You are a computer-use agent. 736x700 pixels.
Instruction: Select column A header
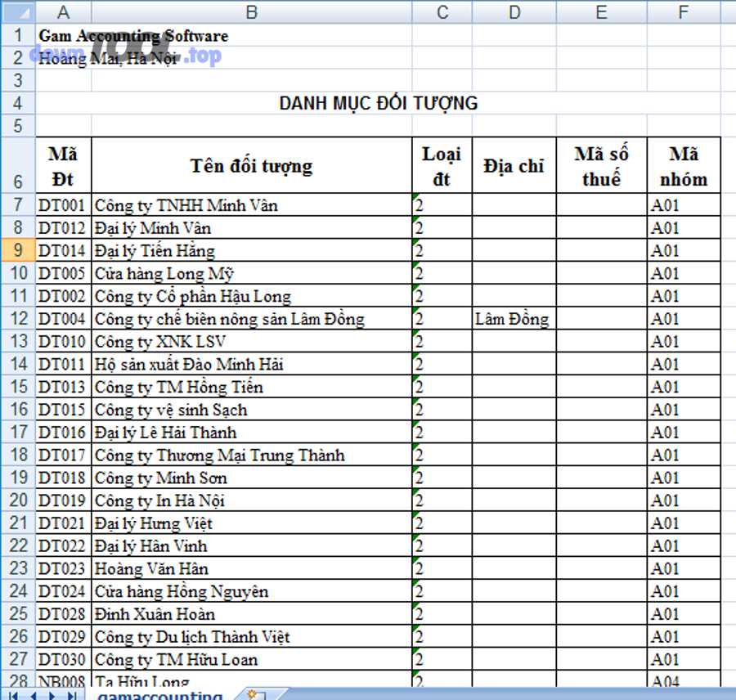coord(63,11)
